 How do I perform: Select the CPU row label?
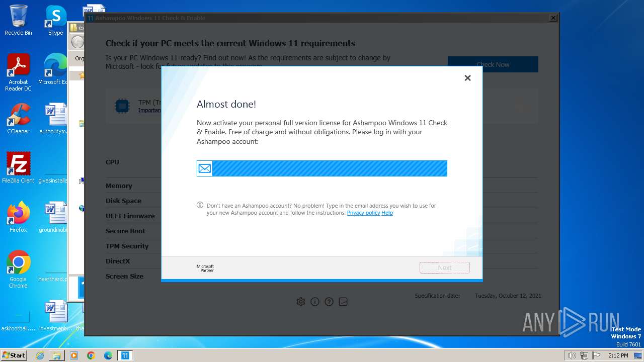click(x=112, y=162)
